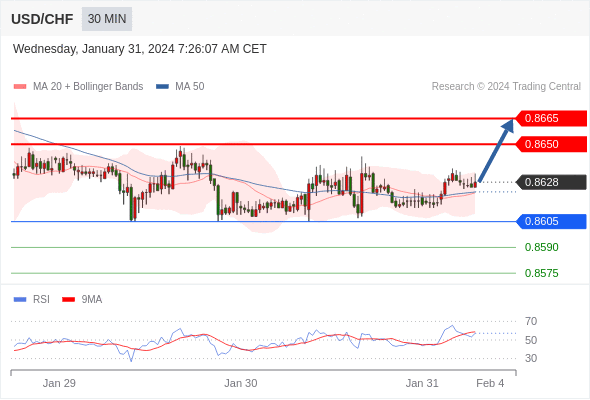Click the MA 20 + Bollinger Bands label
Image resolution: width=590 pixels, height=400 pixels.
(88, 87)
